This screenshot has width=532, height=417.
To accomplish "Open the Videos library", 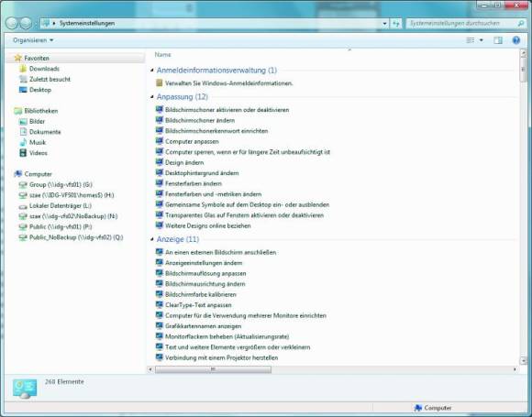I will (38, 153).
